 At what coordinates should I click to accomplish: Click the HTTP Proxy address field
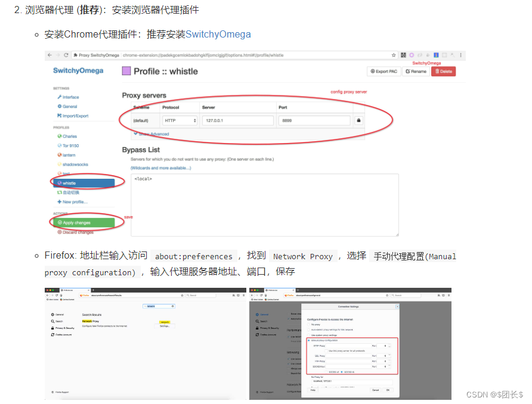348,346
